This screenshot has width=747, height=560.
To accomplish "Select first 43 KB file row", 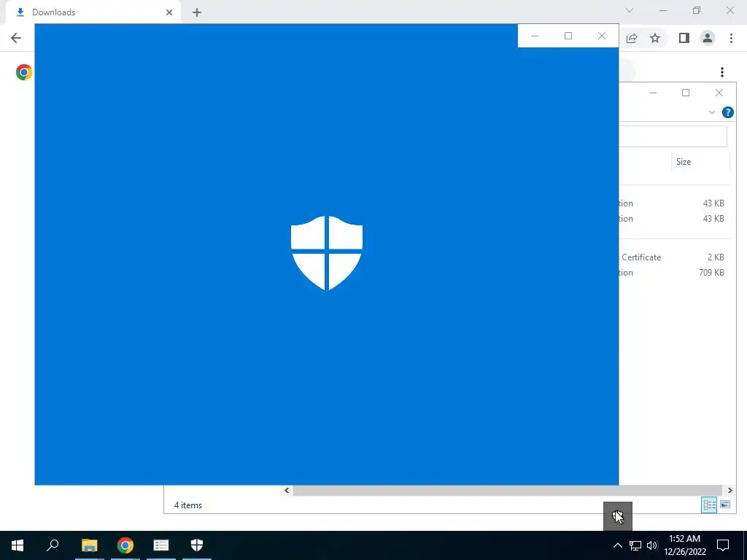I will [x=674, y=203].
